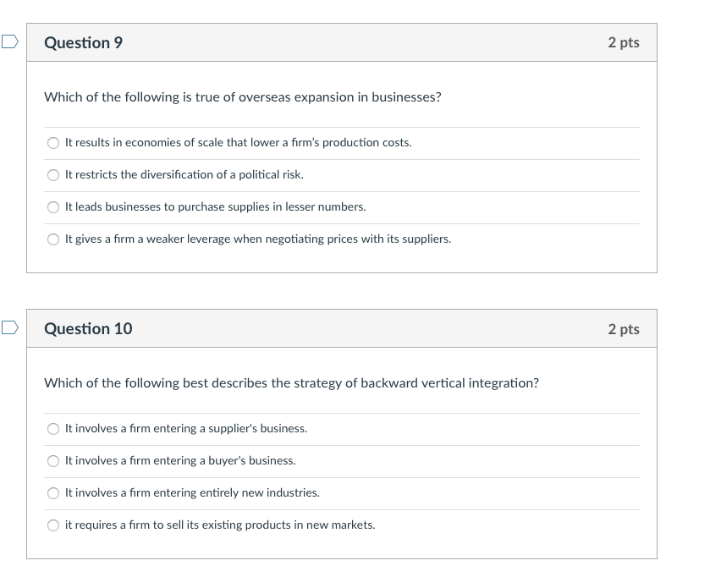Click answer text 'It restricts the diversification of a political risk'
The image size is (710, 588).
coord(184,175)
